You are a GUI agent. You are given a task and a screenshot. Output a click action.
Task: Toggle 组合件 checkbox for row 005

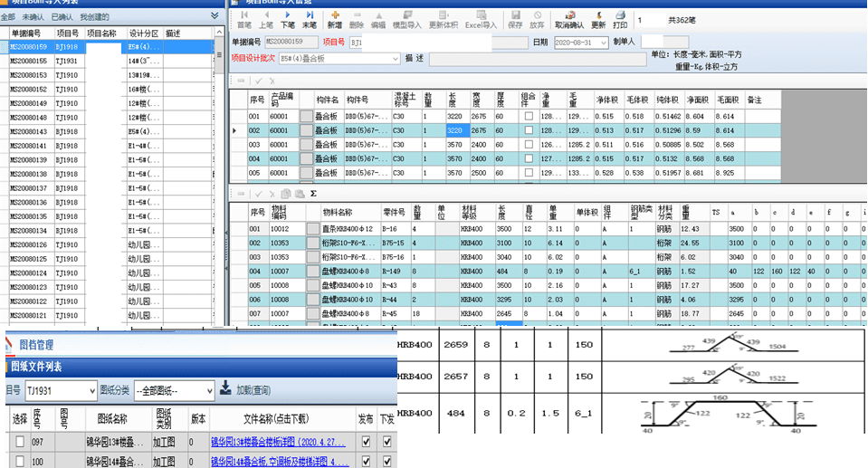pos(529,173)
